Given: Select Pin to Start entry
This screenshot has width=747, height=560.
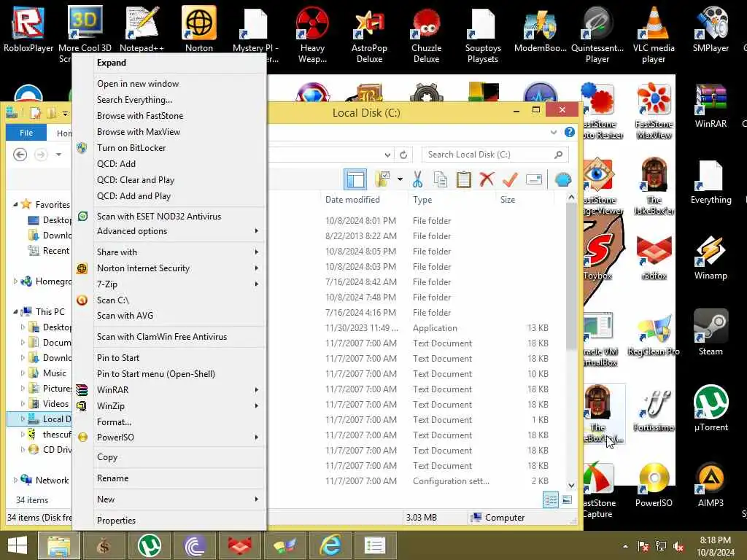Looking at the screenshot, I should click(179, 357).
